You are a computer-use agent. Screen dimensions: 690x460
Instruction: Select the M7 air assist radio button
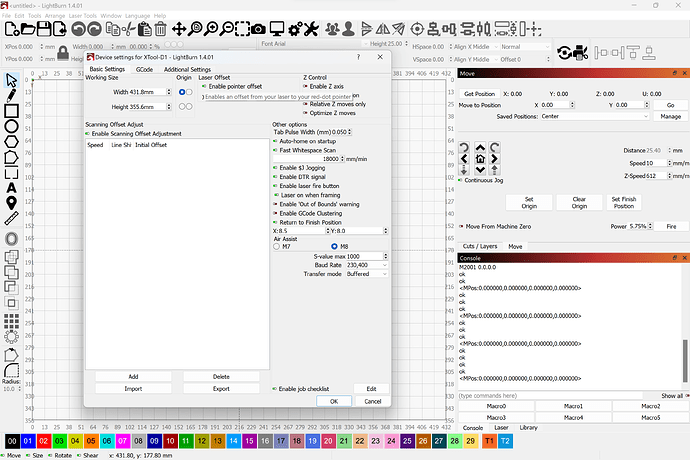coord(276,247)
